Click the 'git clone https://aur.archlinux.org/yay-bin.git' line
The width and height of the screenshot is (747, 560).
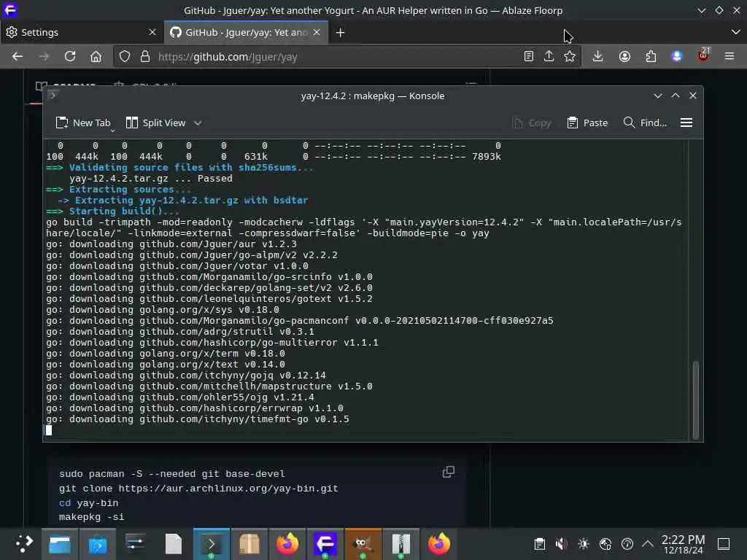[198, 489]
